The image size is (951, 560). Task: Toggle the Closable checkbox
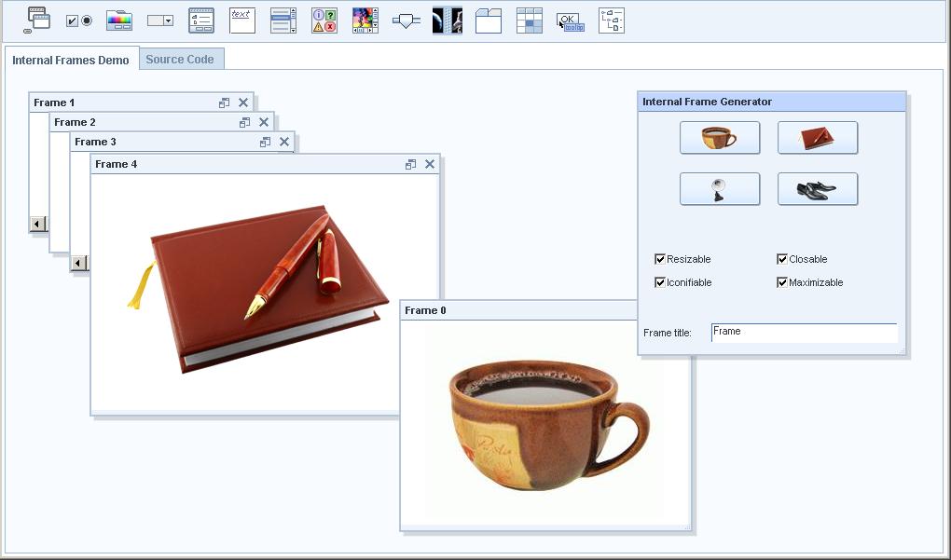coord(782,259)
